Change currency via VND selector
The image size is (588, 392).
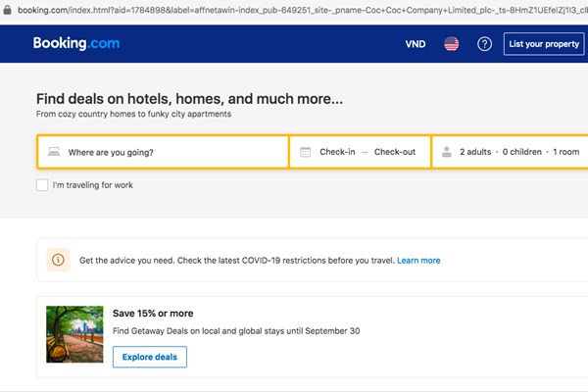coord(416,44)
